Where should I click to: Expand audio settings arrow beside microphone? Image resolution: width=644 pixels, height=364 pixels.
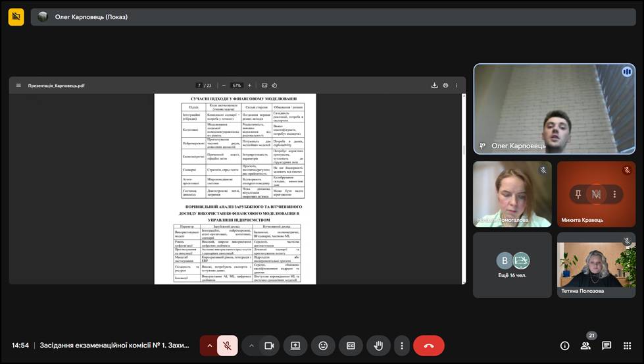210,346
